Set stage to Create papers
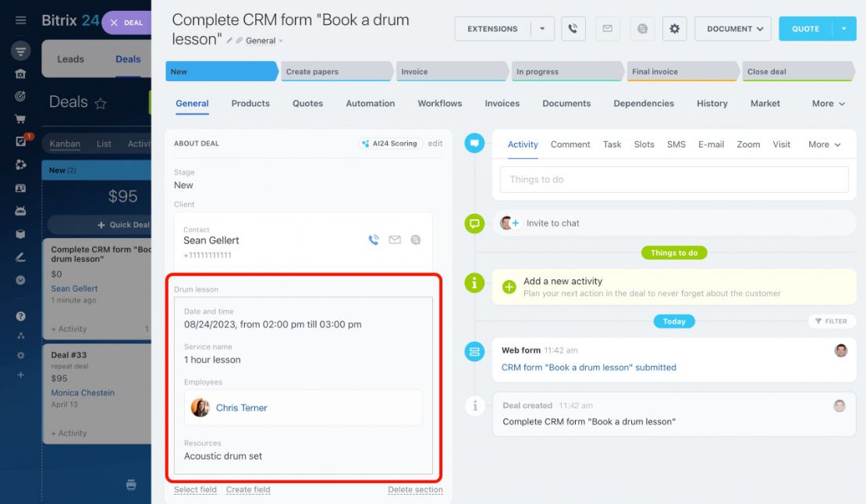 pos(336,72)
